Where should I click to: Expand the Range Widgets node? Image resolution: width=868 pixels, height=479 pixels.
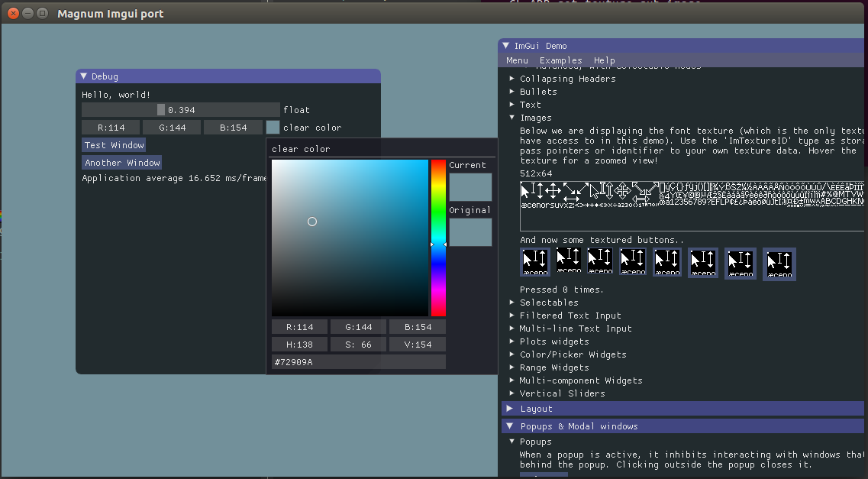pos(549,367)
